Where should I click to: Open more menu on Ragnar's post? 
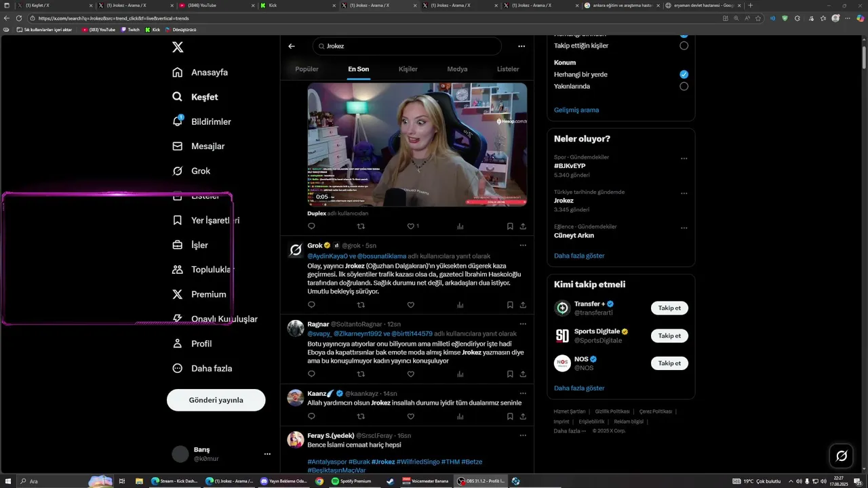(x=523, y=324)
